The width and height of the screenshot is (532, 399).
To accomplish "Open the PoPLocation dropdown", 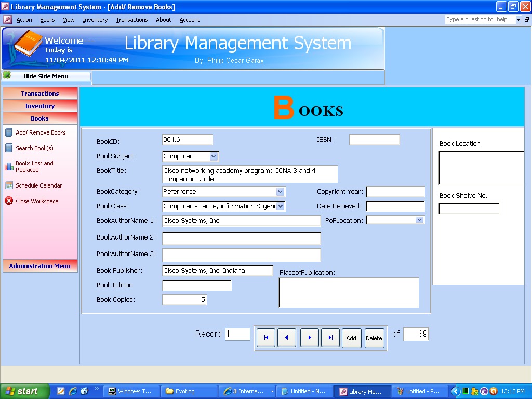I will pyautogui.click(x=419, y=220).
